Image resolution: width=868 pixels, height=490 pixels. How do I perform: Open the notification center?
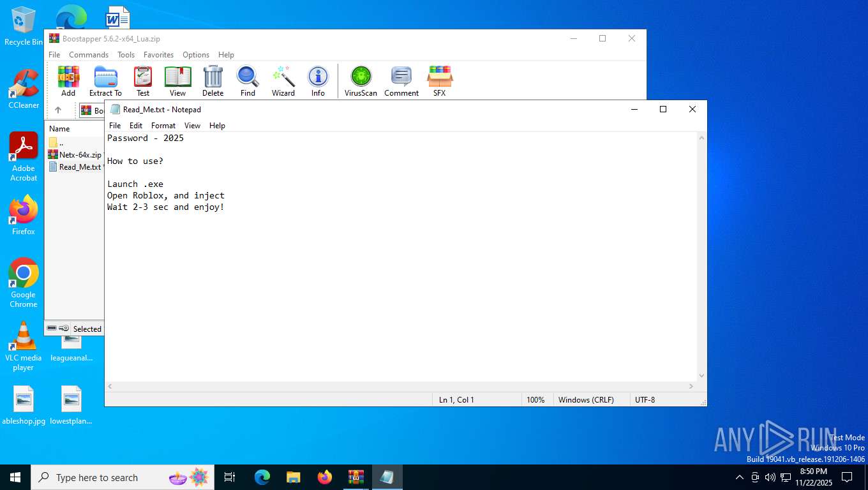pos(847,477)
